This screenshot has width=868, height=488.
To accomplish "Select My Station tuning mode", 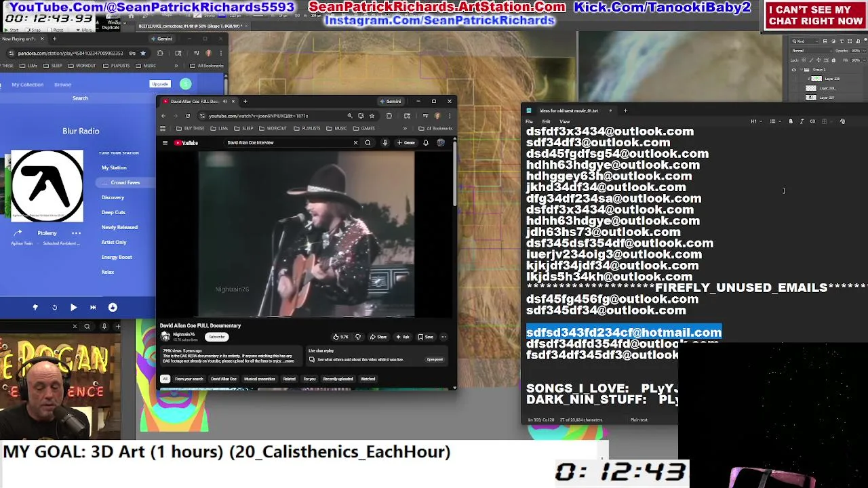I will coord(114,167).
